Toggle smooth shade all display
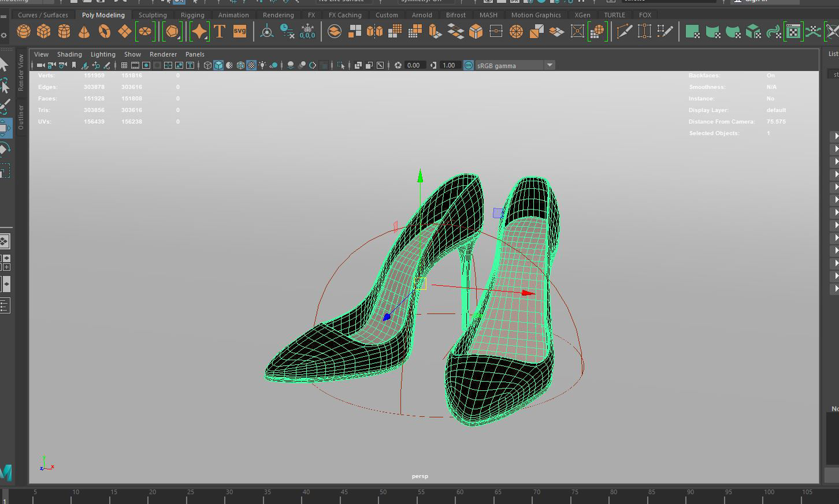Viewport: 839px width, 504px height. [218, 65]
